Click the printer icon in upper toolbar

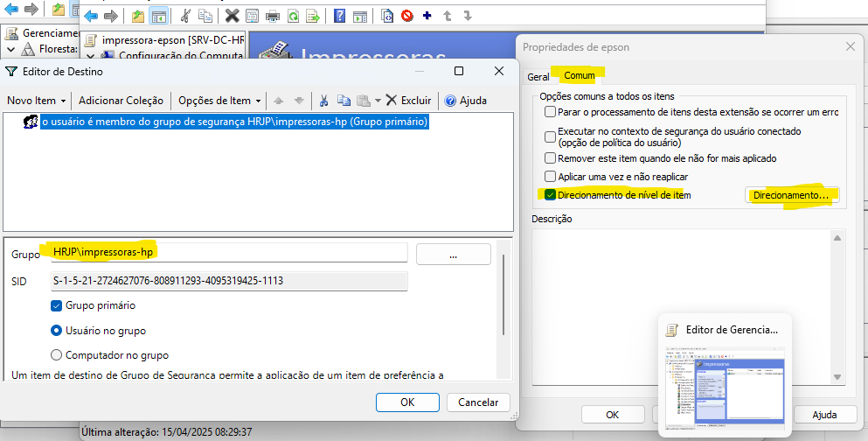click(273, 16)
